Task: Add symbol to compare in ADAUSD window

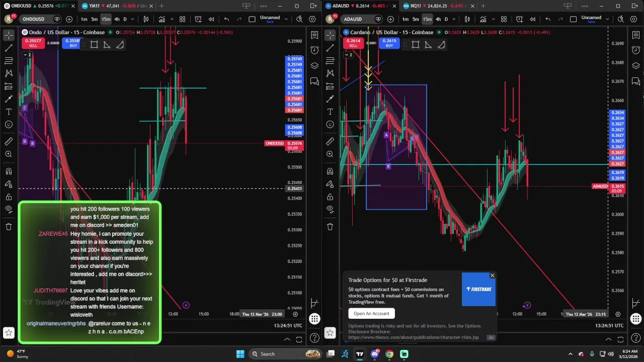Action: tap(390, 19)
